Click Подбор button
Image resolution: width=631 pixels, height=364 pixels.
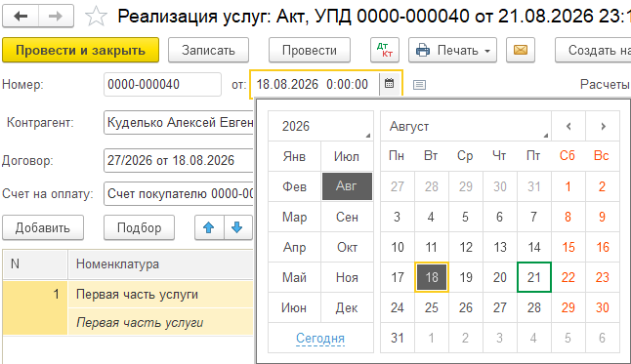(x=140, y=227)
